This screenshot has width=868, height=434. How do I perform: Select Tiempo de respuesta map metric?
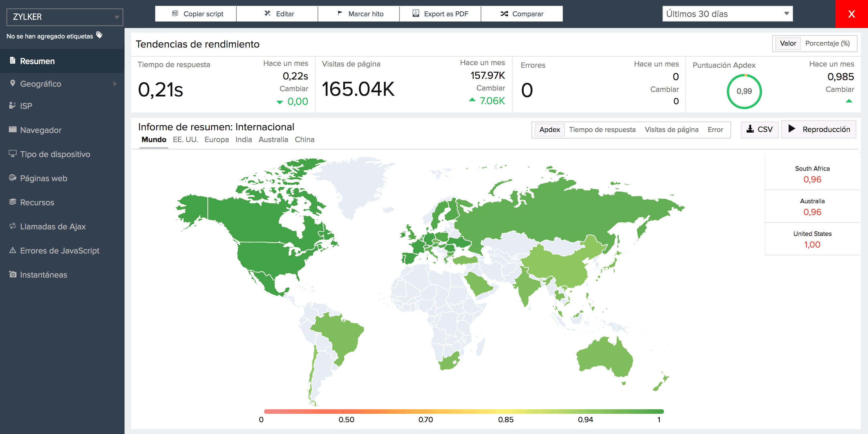pos(602,130)
